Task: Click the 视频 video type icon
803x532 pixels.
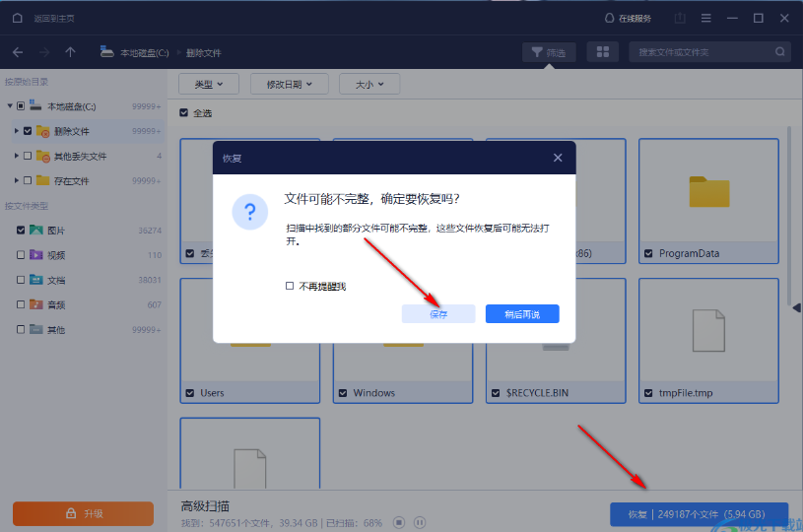Action: [x=36, y=254]
